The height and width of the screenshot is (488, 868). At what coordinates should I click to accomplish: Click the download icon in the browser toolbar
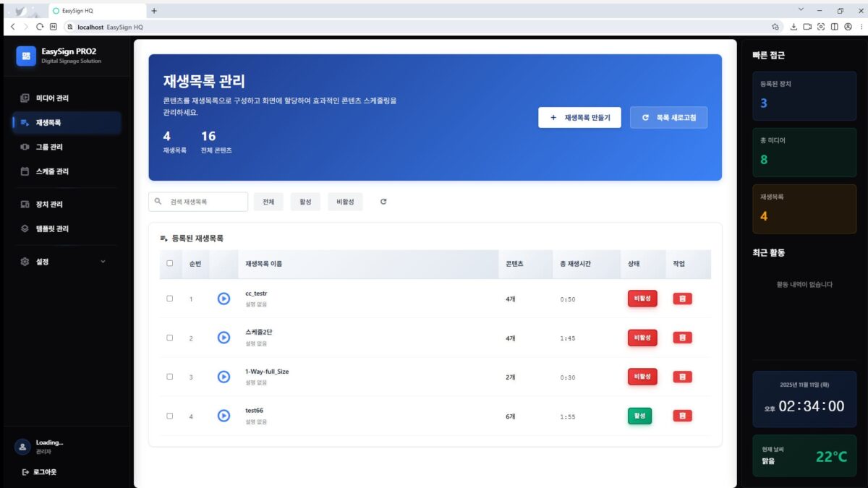click(x=796, y=26)
